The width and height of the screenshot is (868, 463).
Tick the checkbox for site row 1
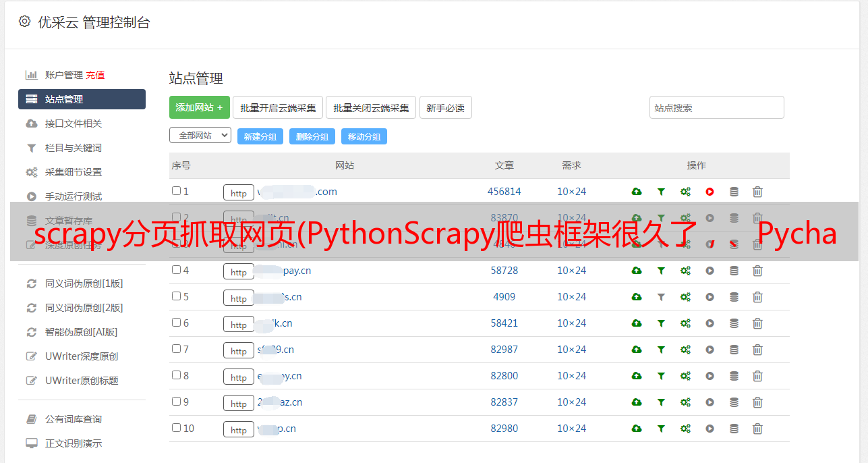point(176,191)
